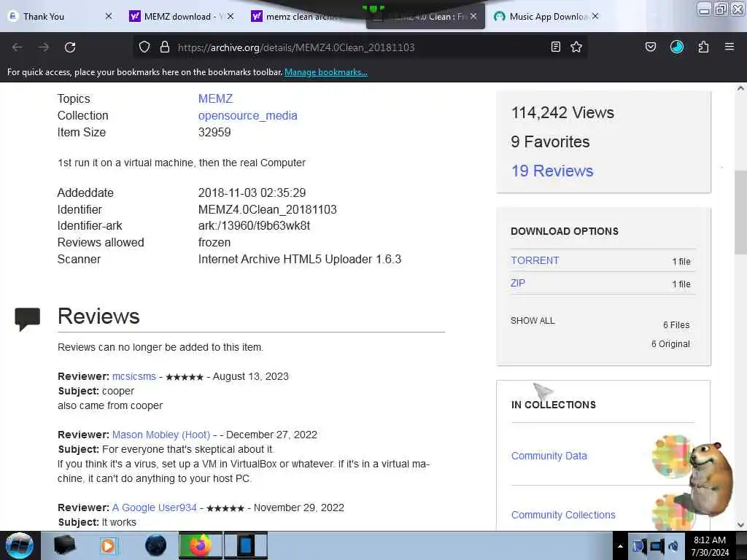The image size is (747, 560).
Task: Open reviewer Mason Mobley (Hoot) profile
Action: [161, 435]
